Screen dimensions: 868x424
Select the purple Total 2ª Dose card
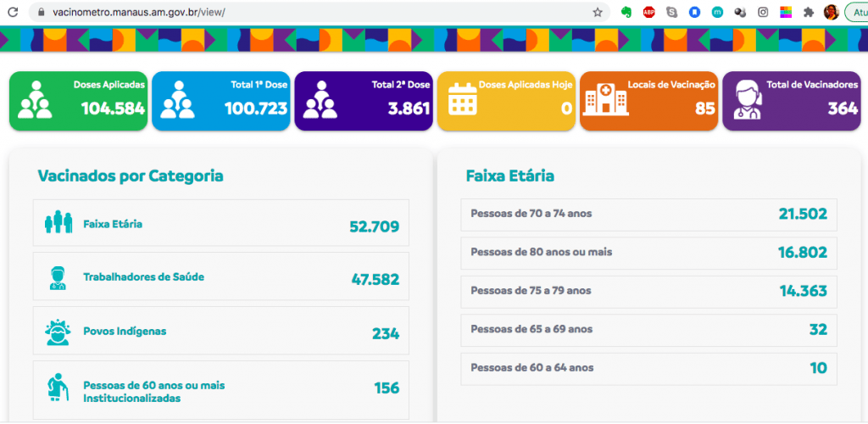[364, 101]
